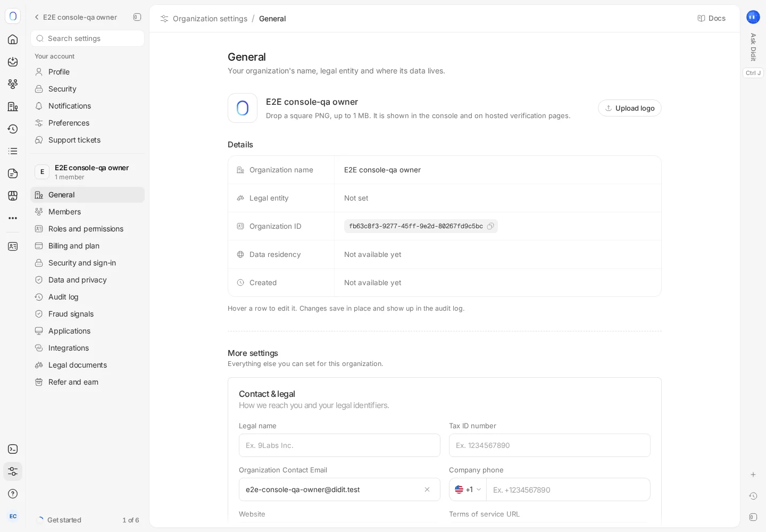
Task: Open Fraud signals settings
Action: [x=87, y=314]
